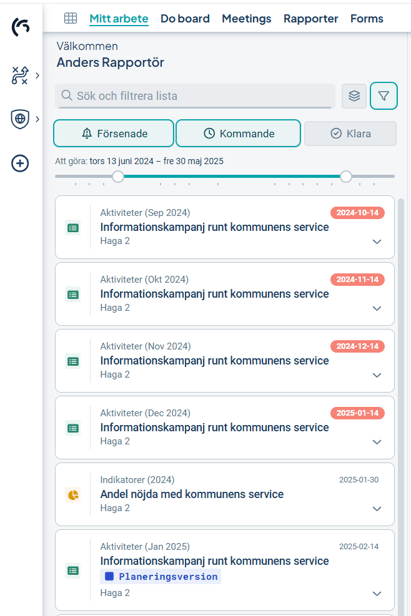The image size is (411, 616).
Task: Click the layers grouping icon button
Action: tap(354, 96)
